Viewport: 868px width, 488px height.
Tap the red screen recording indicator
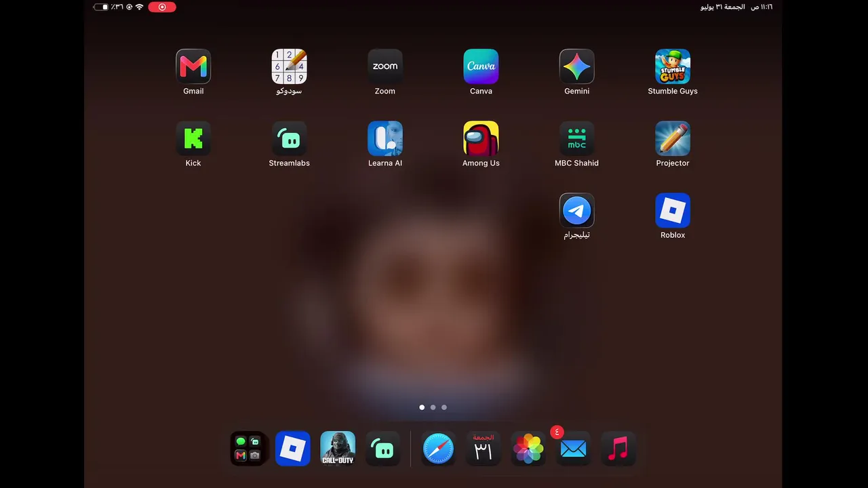[162, 7]
